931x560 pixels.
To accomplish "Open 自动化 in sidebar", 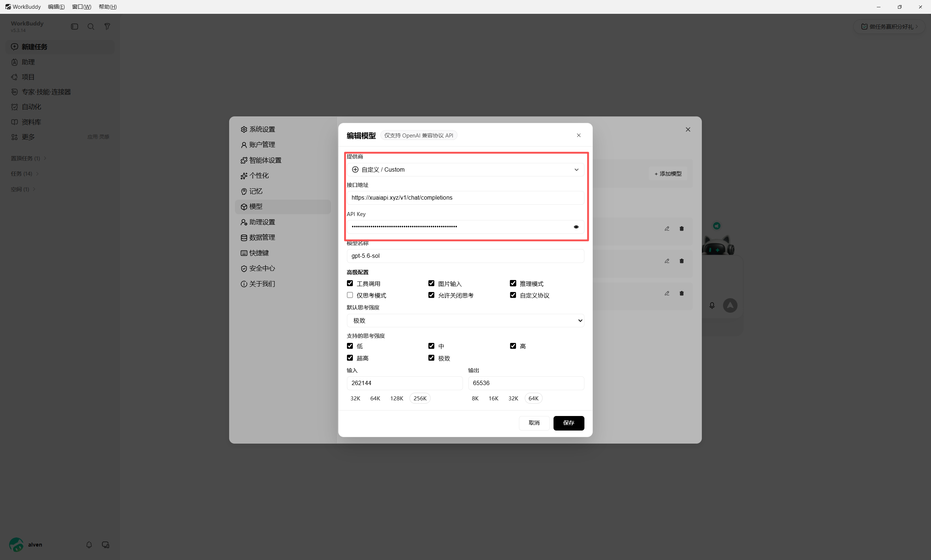I will tap(61, 107).
